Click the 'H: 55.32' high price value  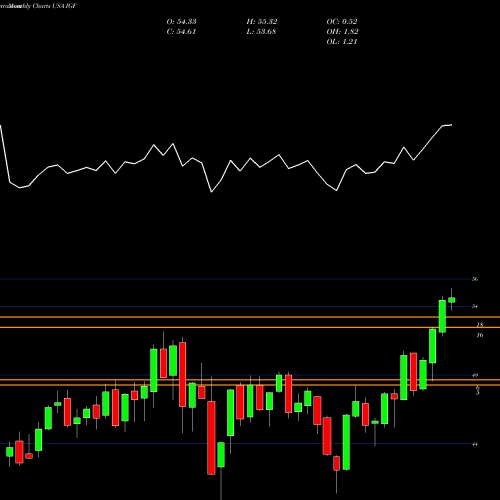click(x=262, y=22)
